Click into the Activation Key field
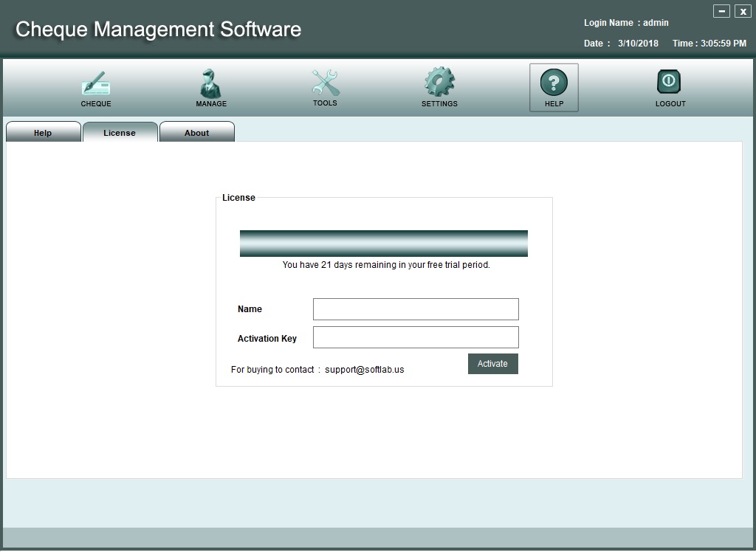The width and height of the screenshot is (756, 552). coord(416,337)
